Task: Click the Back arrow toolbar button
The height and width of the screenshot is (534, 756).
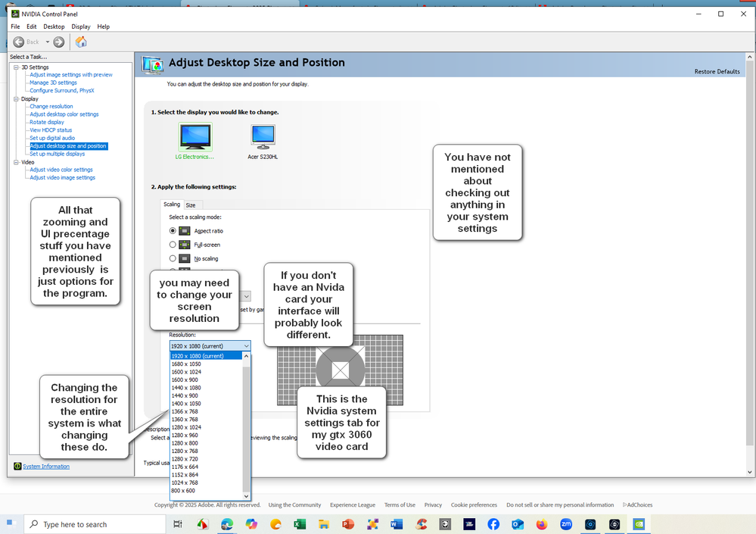Action: [x=19, y=42]
